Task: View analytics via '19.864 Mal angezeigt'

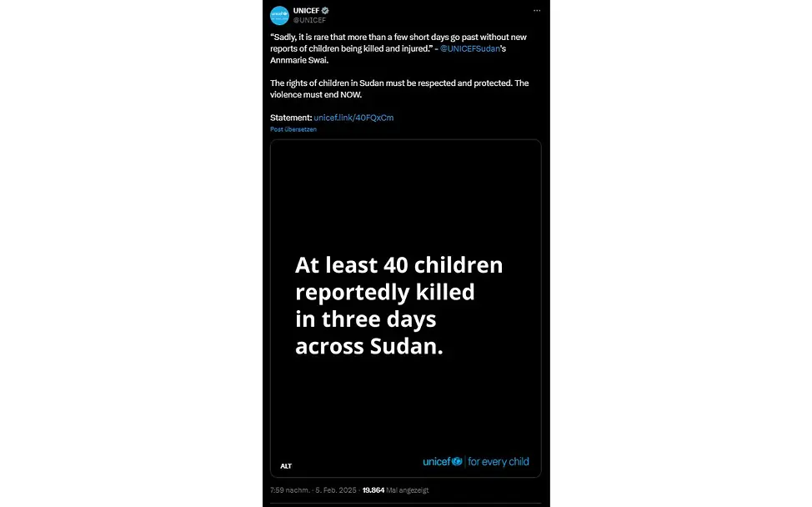Action: click(x=393, y=490)
